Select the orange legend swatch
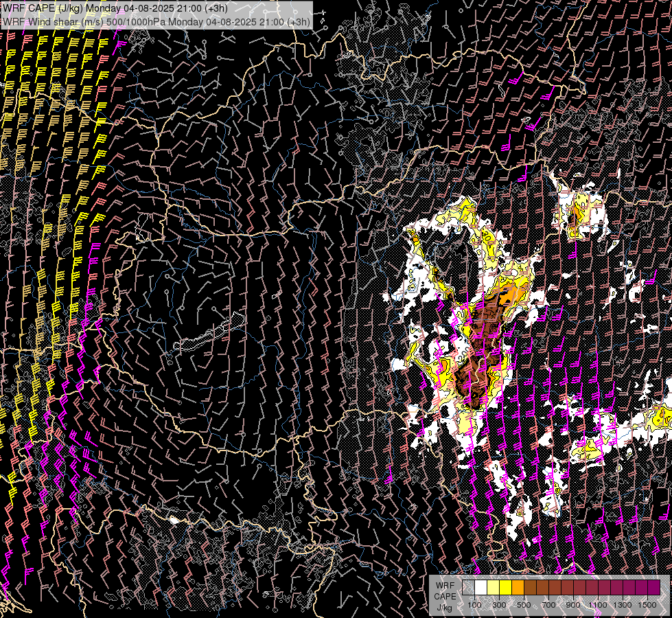 [x=518, y=587]
